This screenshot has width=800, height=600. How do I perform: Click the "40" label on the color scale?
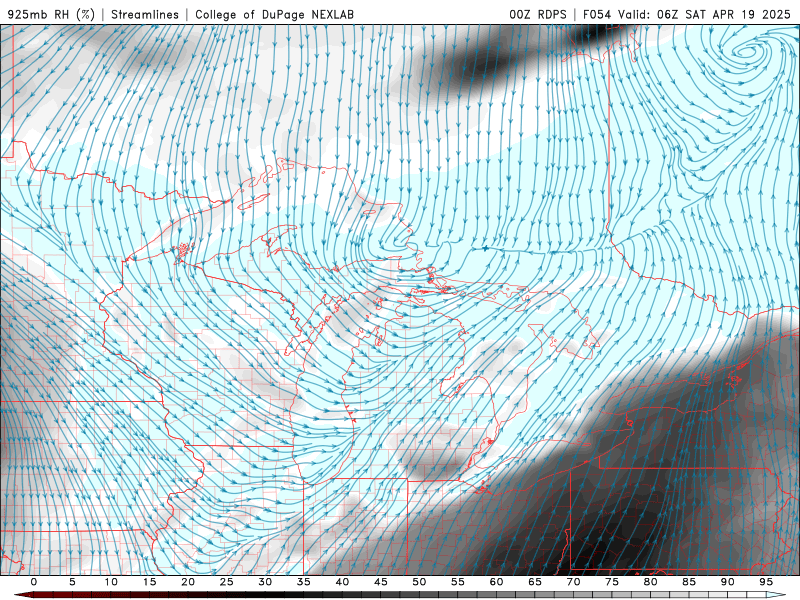[x=342, y=582]
